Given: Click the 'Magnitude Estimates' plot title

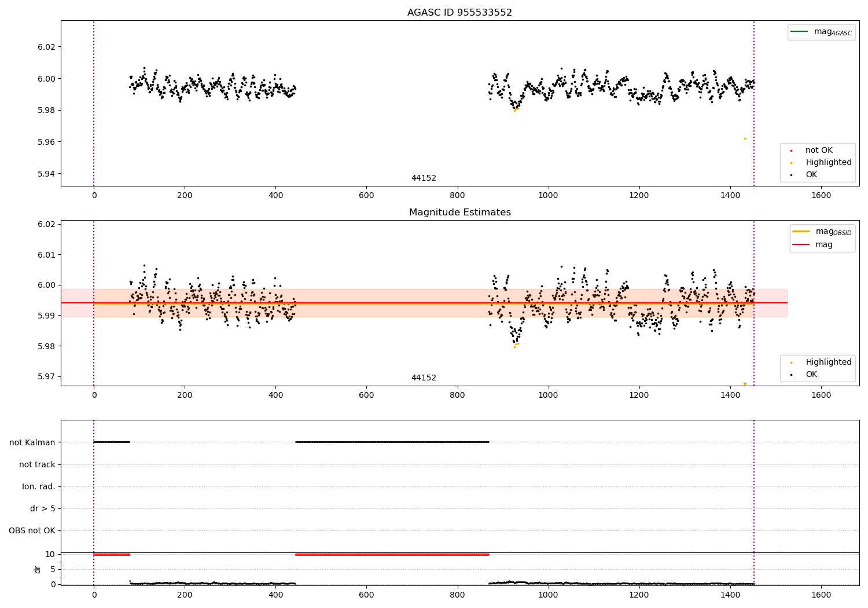Looking at the screenshot, I should pos(459,213).
